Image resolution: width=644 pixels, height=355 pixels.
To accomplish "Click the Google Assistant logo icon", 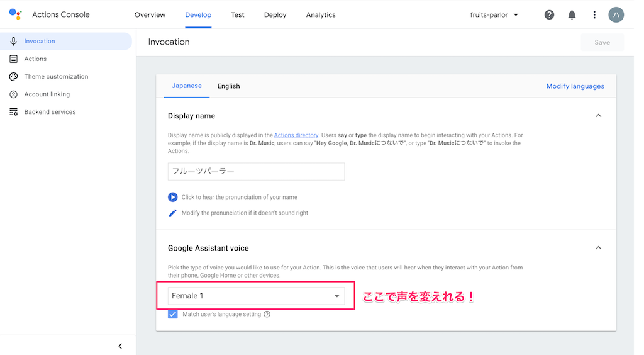I will click(15, 14).
